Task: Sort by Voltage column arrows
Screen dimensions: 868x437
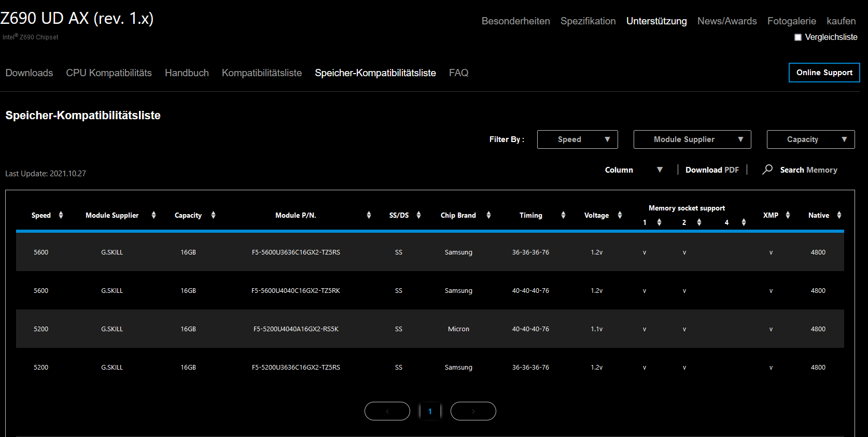Action: [620, 215]
